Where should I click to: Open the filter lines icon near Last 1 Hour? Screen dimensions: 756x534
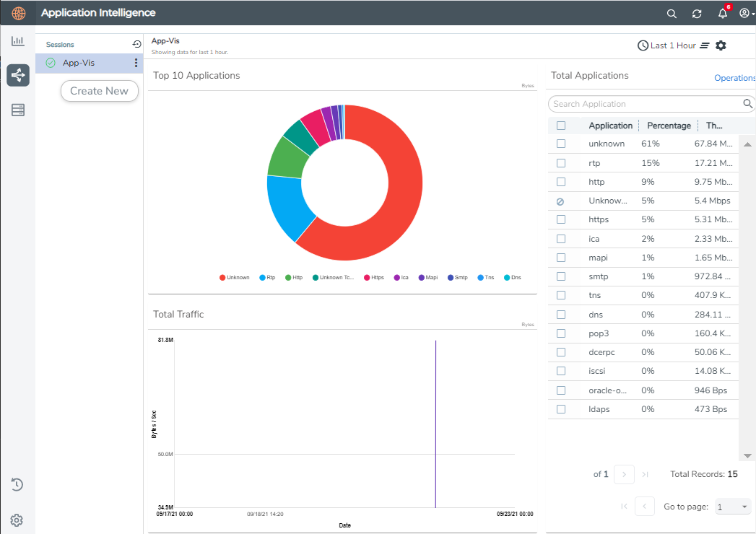[705, 45]
